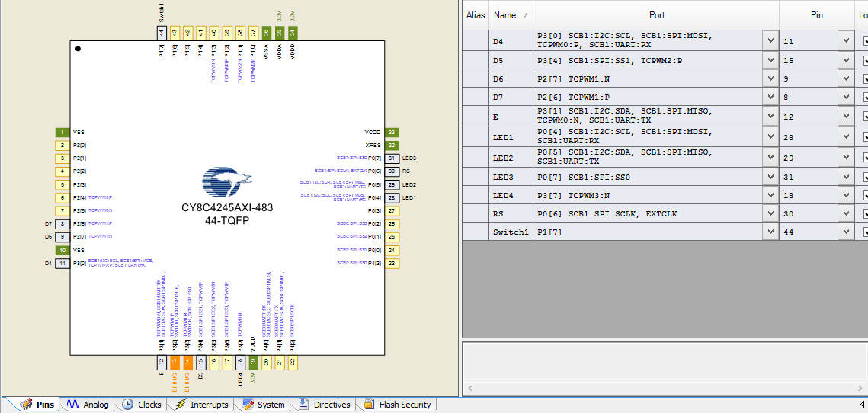Click the Alias column header
868x413 pixels.
[476, 15]
